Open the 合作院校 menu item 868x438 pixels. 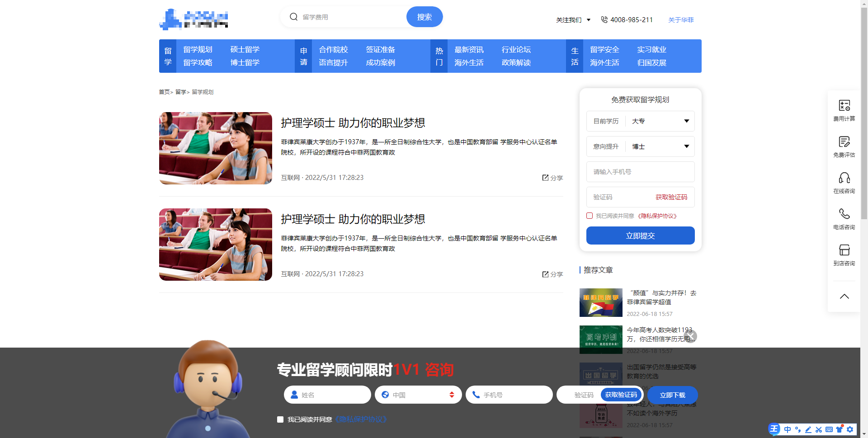click(334, 49)
